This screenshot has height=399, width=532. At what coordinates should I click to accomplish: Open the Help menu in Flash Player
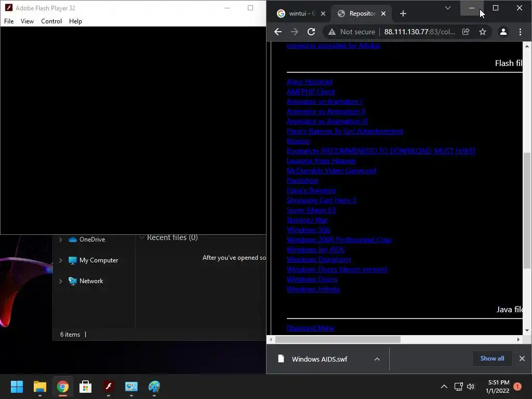(x=75, y=21)
